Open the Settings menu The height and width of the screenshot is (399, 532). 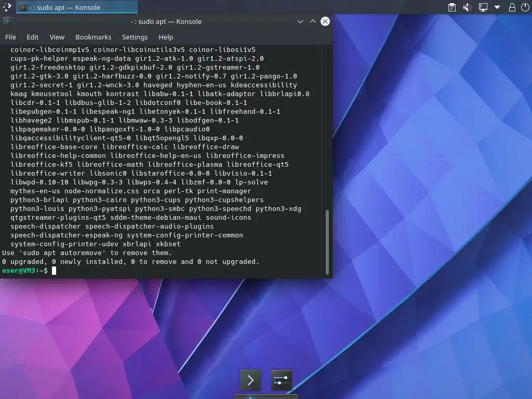[135, 37]
